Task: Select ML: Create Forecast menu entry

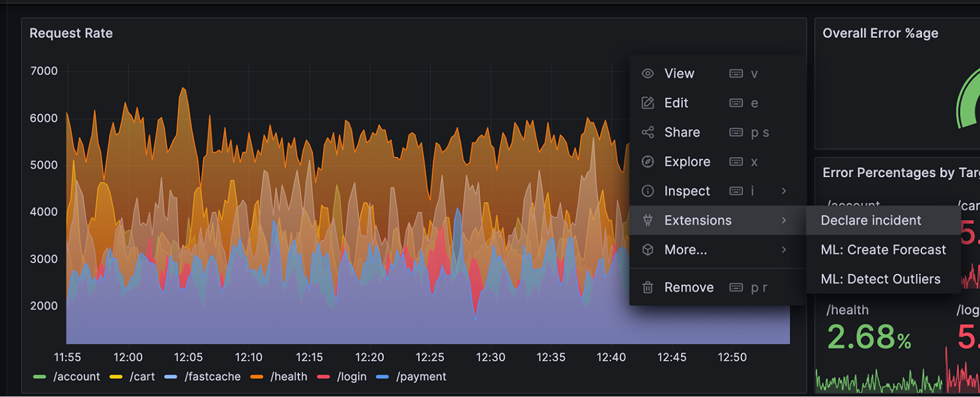Action: [x=884, y=249]
